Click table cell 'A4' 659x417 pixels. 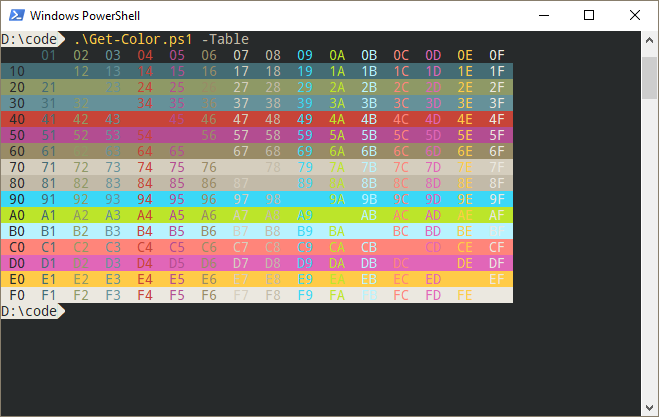[145, 215]
